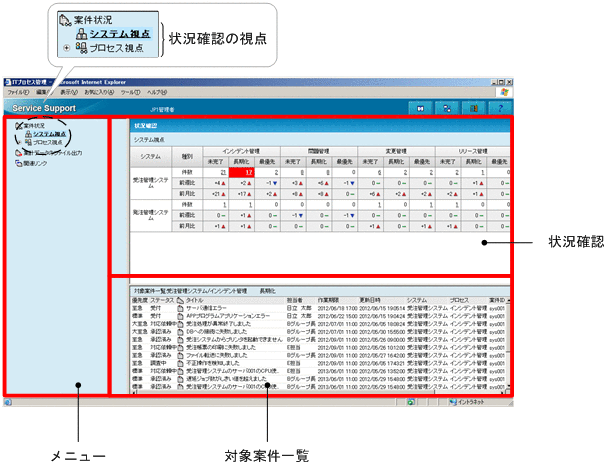Click the +21 前月比 cell in the table
The width and height of the screenshot is (607, 469).
click(216, 194)
